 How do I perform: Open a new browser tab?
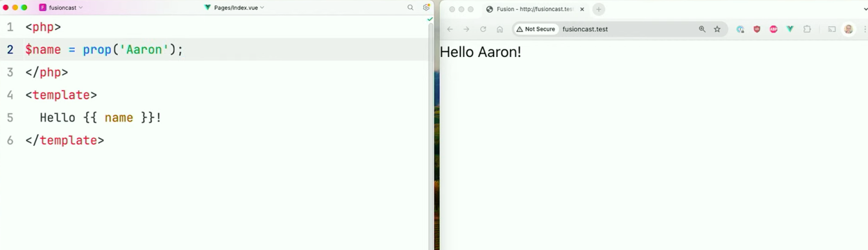point(599,9)
